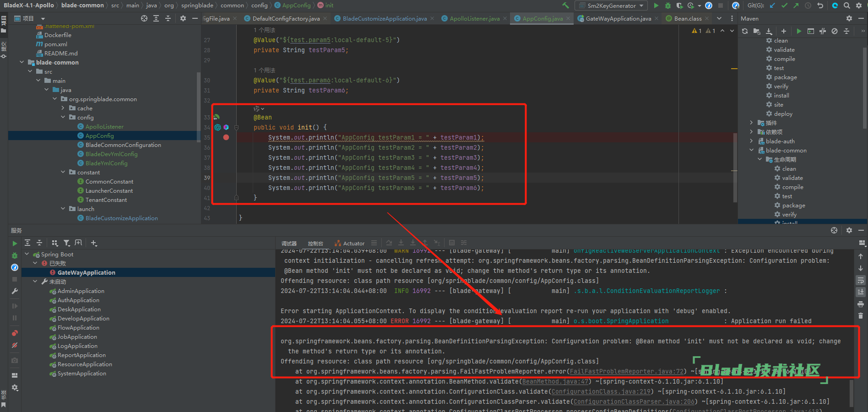Select Actuator tab in Services
The height and width of the screenshot is (412, 868).
coord(349,244)
